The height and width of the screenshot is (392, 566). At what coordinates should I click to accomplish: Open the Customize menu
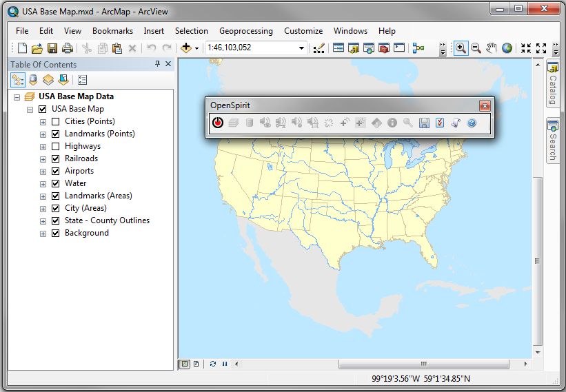pyautogui.click(x=303, y=31)
